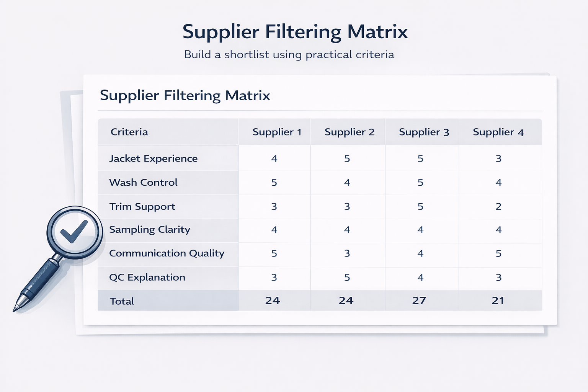This screenshot has height=392, width=588.
Task: Select the Supplier 3 column header
Action: (x=424, y=132)
